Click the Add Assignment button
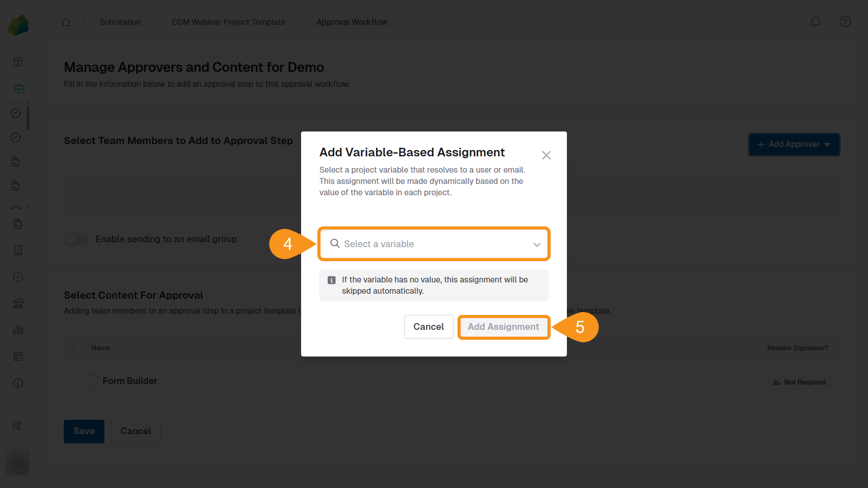 [503, 327]
